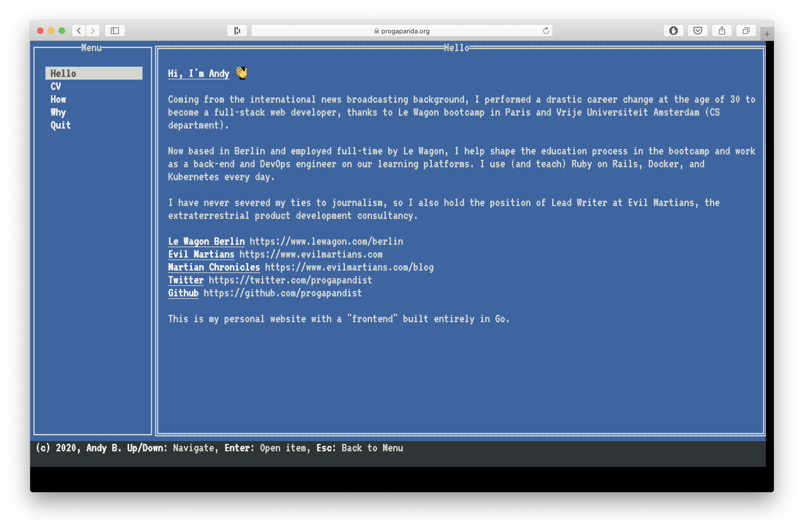Show all tabs overview

pos(746,31)
